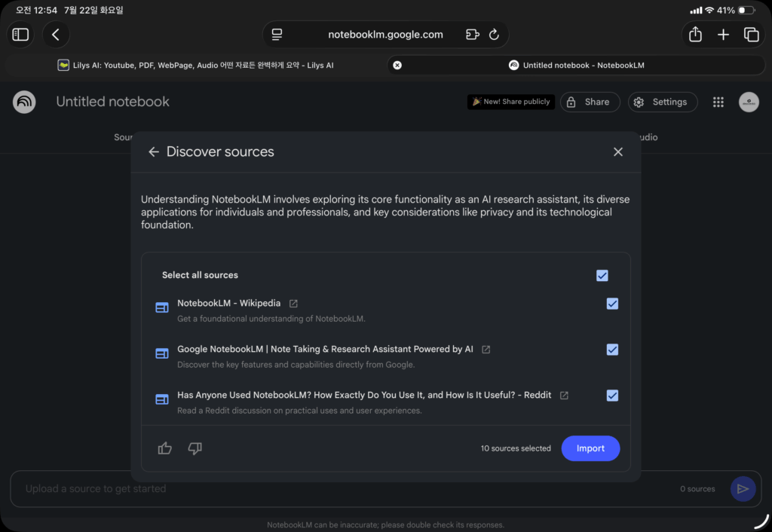Image resolution: width=772 pixels, height=532 pixels.
Task: Open the Settings button
Action: 662,102
